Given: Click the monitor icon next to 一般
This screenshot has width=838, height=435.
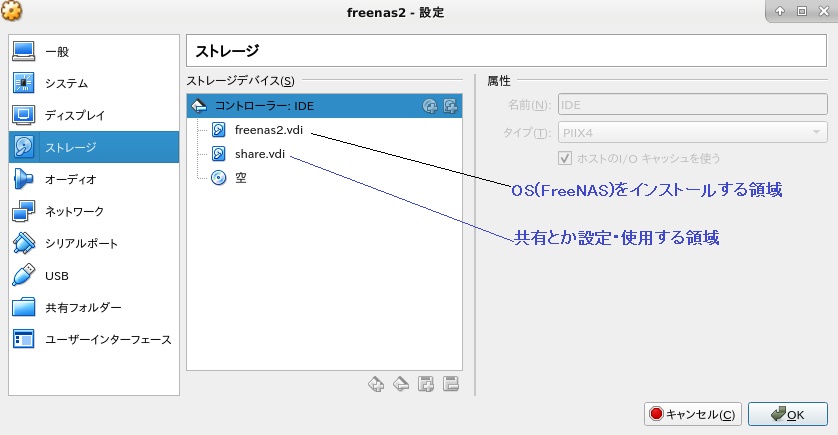Looking at the screenshot, I should 24,51.
